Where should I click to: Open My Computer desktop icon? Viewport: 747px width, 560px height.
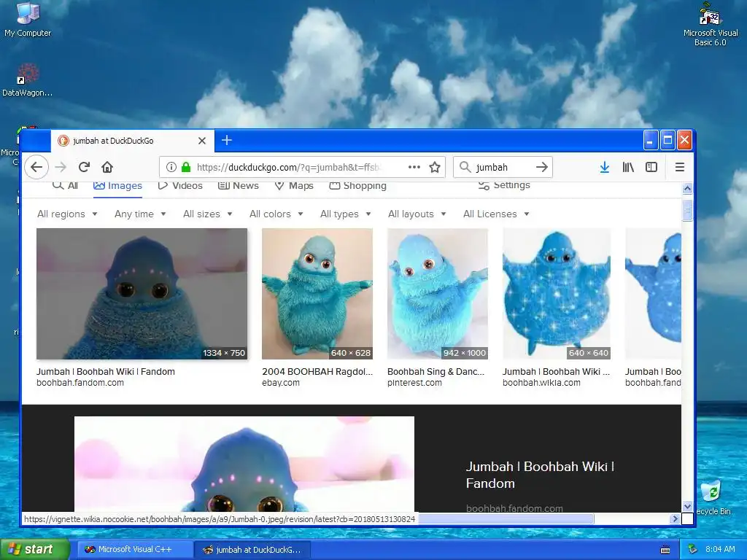pos(28,20)
